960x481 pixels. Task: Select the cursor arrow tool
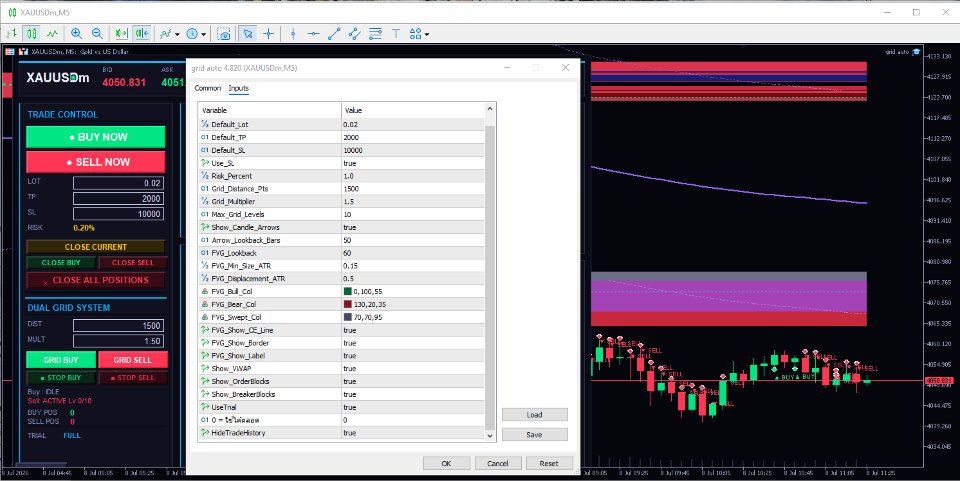[248, 34]
